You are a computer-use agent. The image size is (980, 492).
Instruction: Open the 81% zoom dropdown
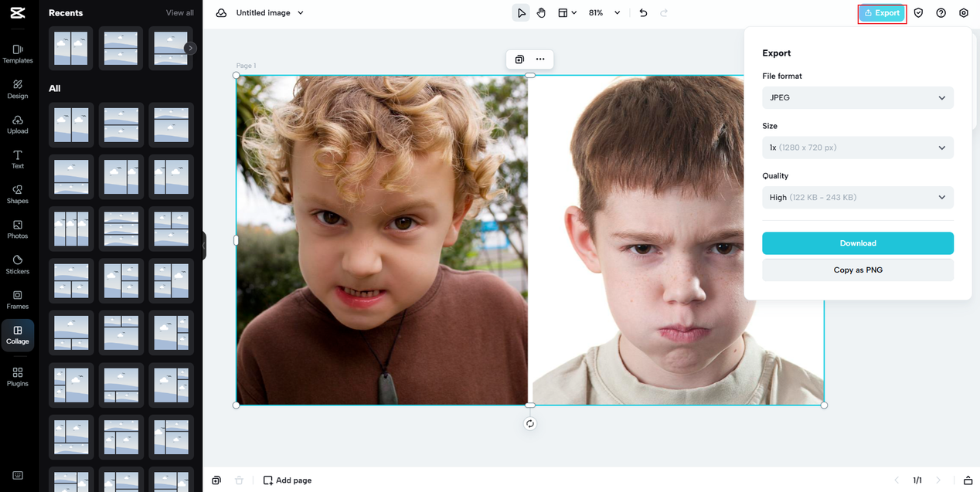tap(605, 13)
